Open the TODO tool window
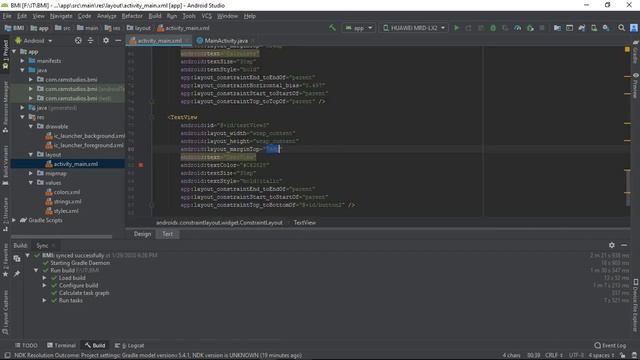This screenshot has height=360, width=640. point(26,345)
